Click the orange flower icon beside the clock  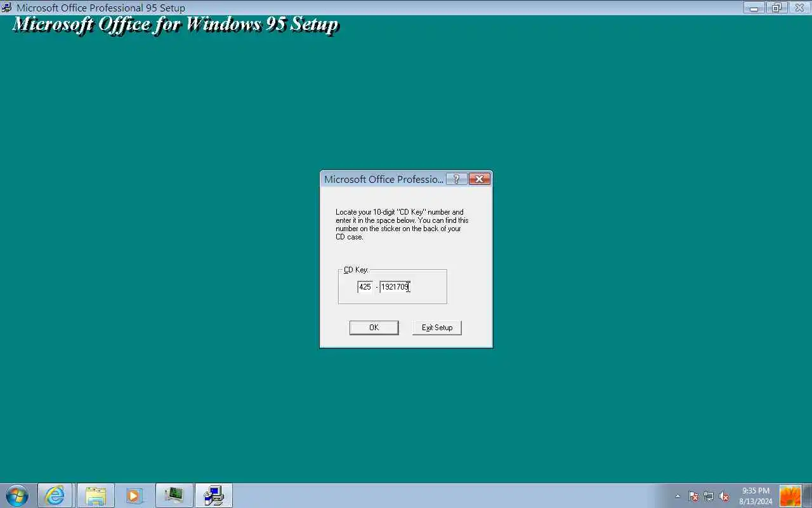(x=790, y=496)
